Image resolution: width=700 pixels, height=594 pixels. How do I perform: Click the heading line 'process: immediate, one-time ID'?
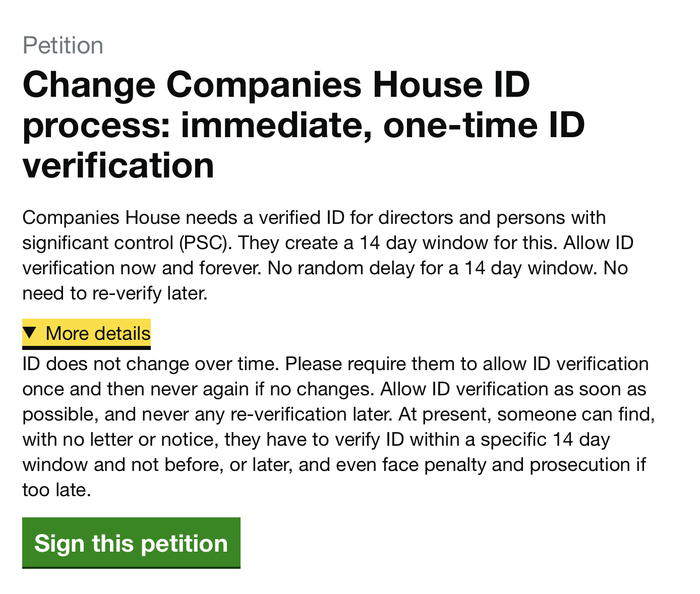304,125
